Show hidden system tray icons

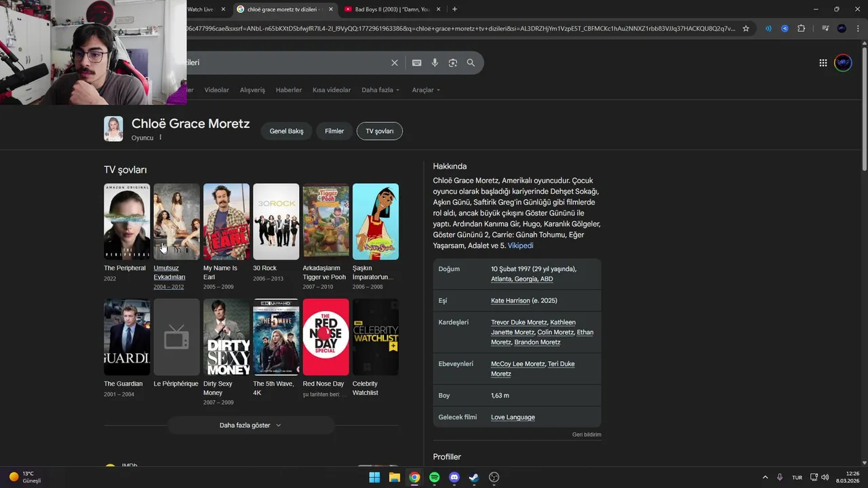(x=765, y=477)
